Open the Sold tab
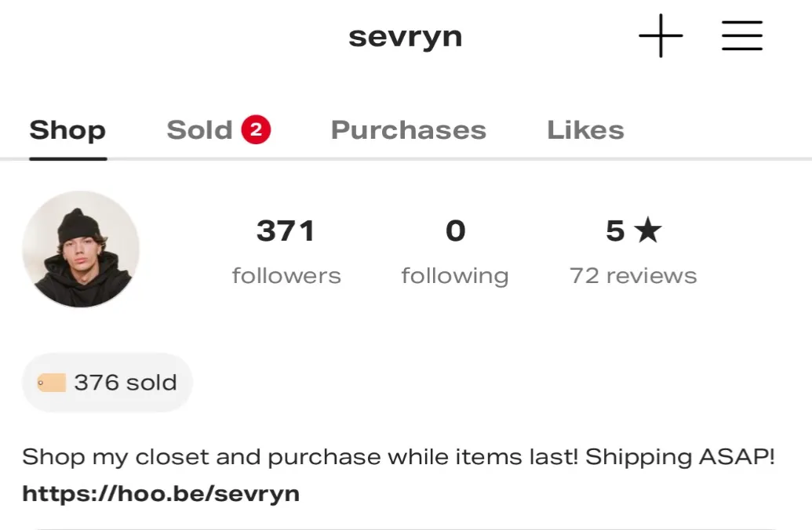This screenshot has width=812, height=530. click(x=199, y=129)
